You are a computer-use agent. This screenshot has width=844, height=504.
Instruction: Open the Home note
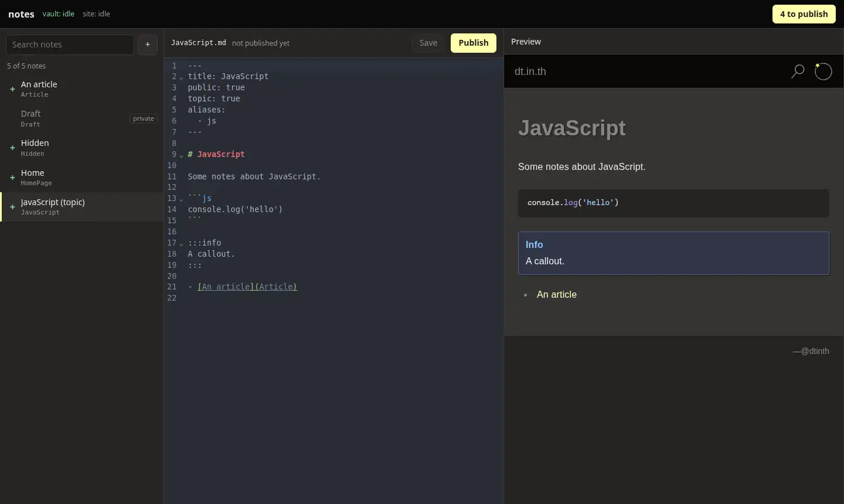82,178
